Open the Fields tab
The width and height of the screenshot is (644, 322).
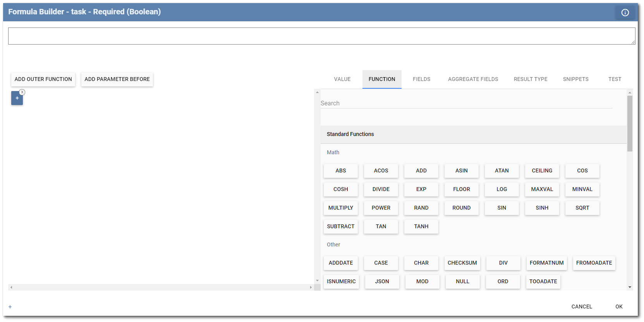pyautogui.click(x=421, y=79)
